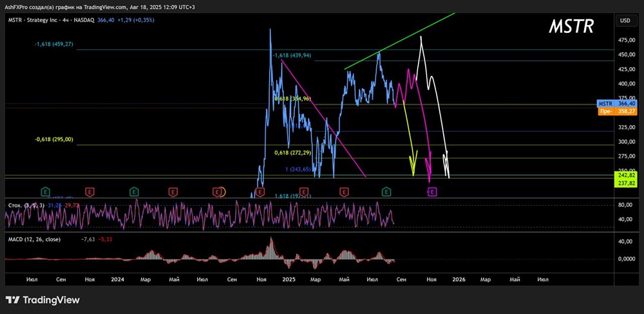
Task: Click the TradingView logo at the bottom
Action: 43,300
